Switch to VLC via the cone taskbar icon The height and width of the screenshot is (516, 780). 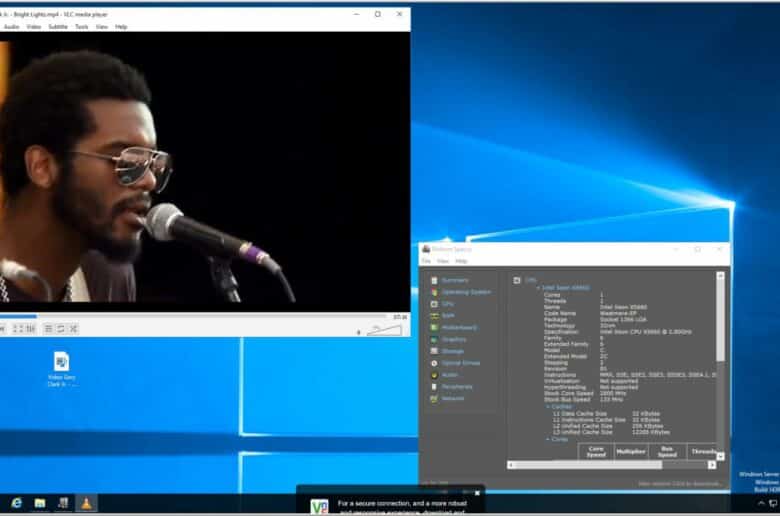[x=86, y=503]
